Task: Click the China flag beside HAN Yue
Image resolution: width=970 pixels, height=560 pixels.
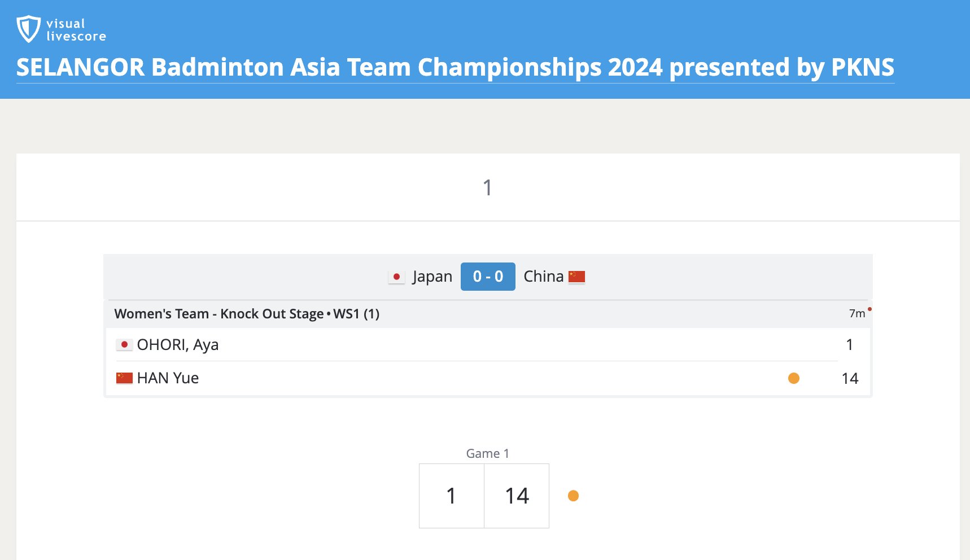Action: point(124,378)
